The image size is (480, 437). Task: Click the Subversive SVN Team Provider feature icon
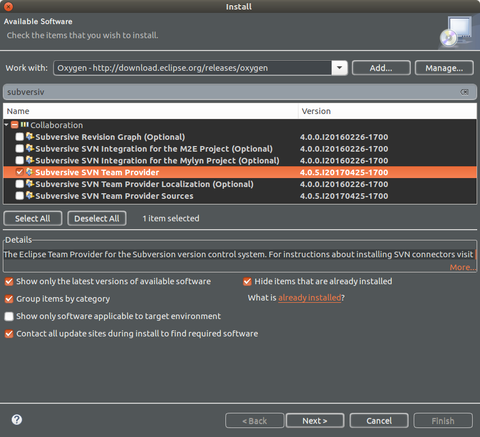tap(30, 172)
